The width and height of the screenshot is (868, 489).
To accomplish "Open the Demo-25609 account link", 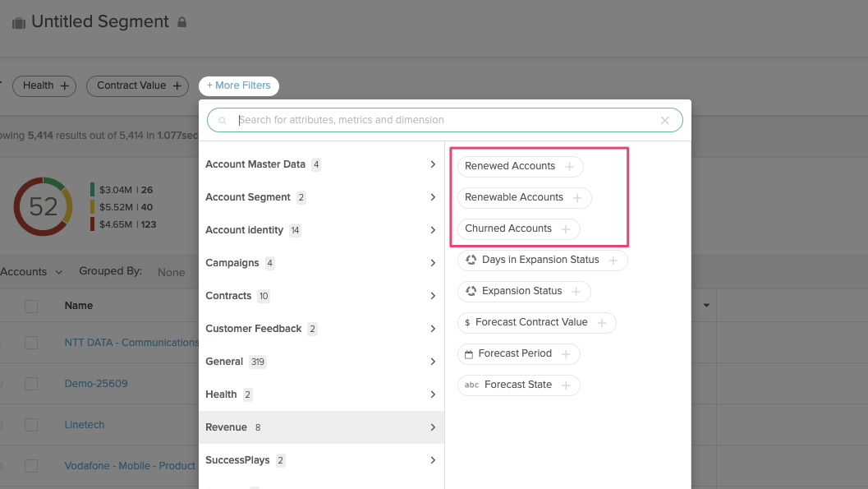I will (x=96, y=384).
